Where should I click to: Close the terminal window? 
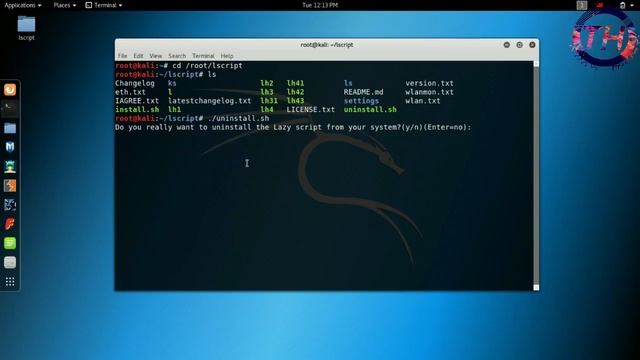(532, 45)
